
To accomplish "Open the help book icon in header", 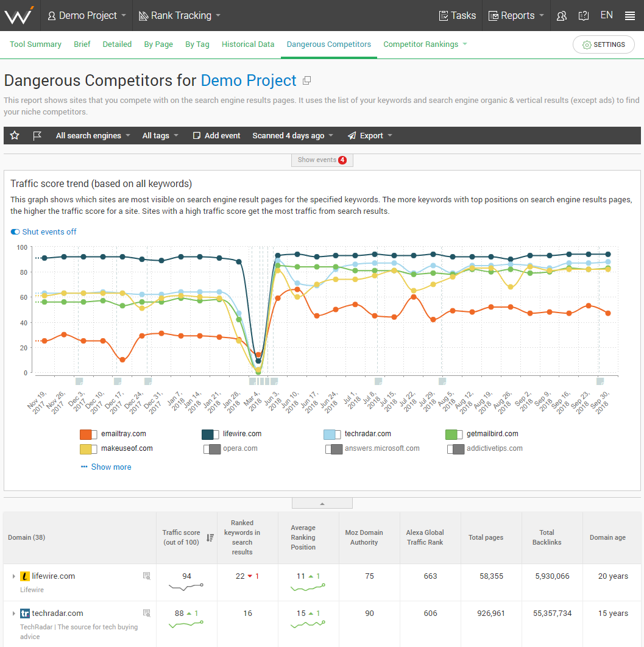I will [583, 16].
